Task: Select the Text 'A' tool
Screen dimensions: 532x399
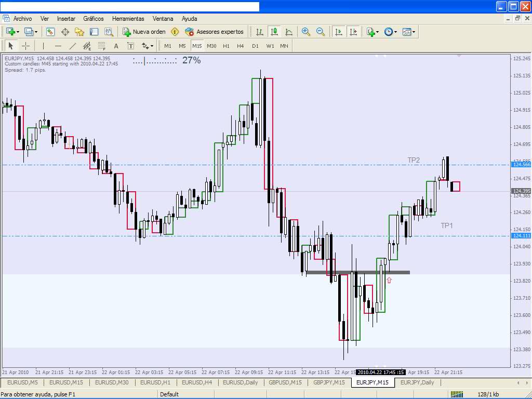Action: coord(116,46)
